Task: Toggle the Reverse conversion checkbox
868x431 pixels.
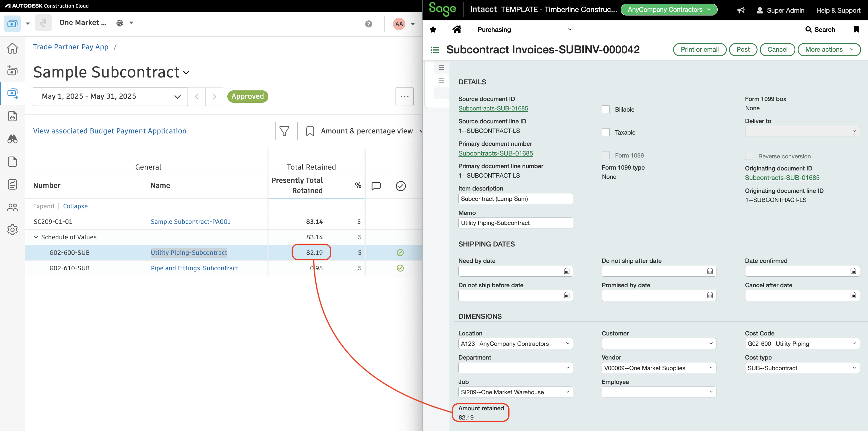Action: (x=749, y=156)
